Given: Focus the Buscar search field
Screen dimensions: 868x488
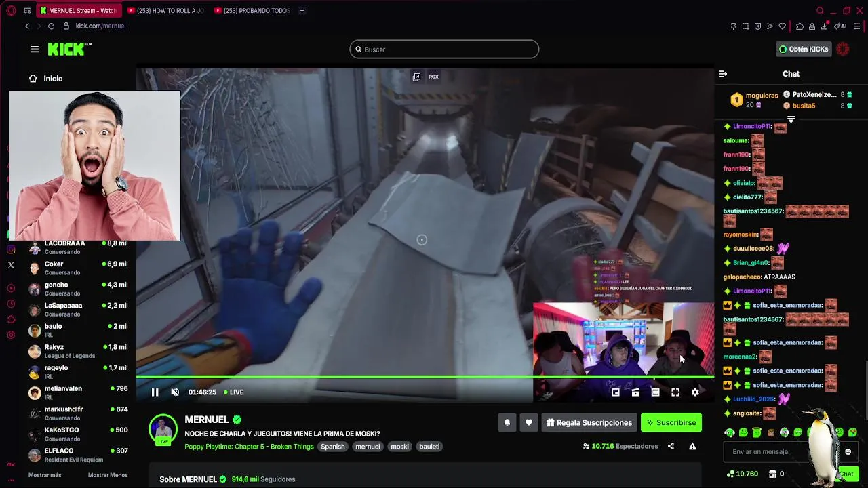Looking at the screenshot, I should click(x=444, y=49).
